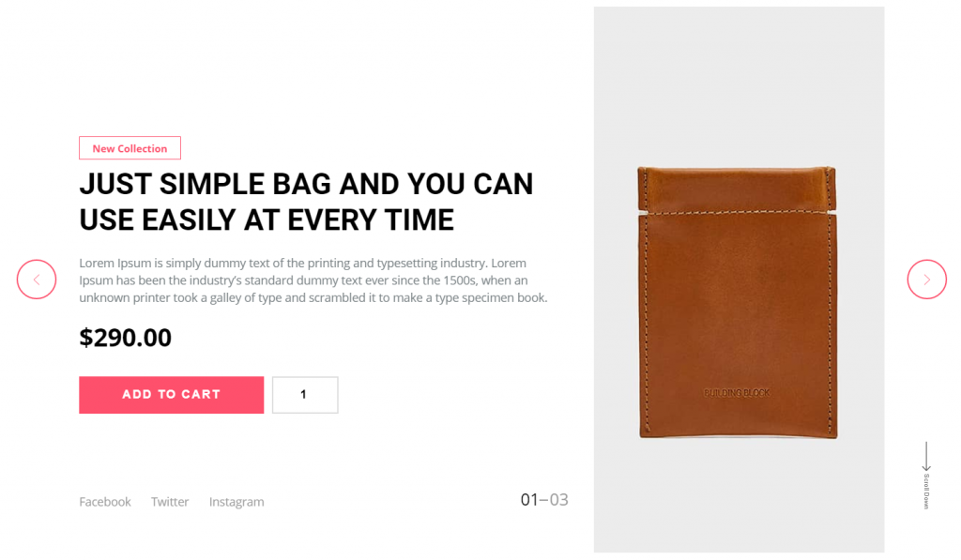Click the brown leather wallet product image
The height and width of the screenshot is (560, 961).
pos(738,302)
